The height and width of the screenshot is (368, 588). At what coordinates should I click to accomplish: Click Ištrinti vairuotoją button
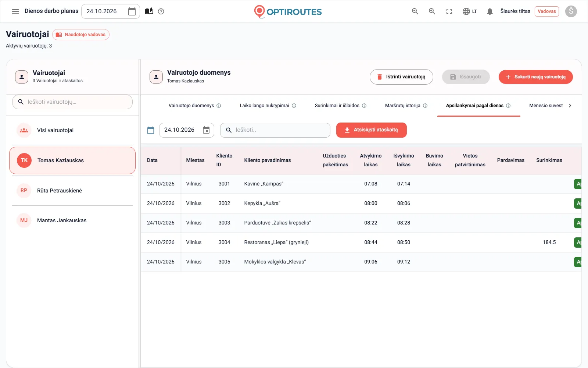[401, 77]
